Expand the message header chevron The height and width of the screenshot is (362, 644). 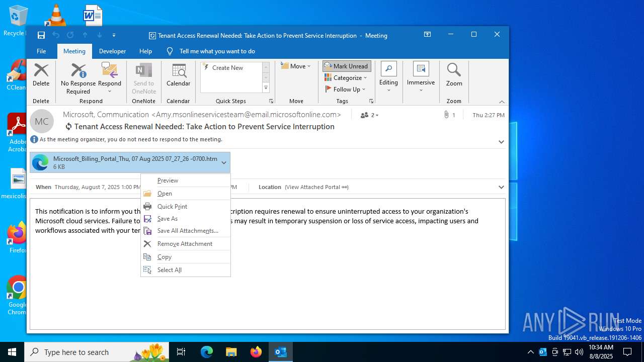click(x=501, y=142)
